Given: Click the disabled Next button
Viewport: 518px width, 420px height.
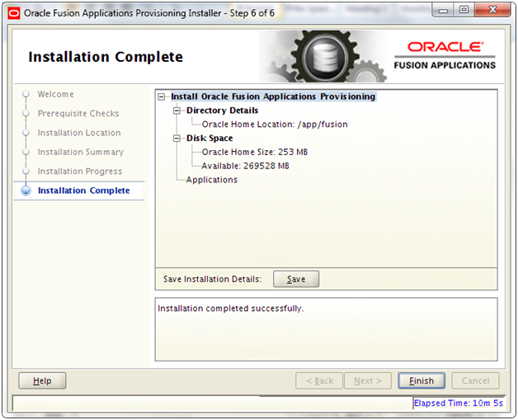Looking at the screenshot, I should [368, 381].
